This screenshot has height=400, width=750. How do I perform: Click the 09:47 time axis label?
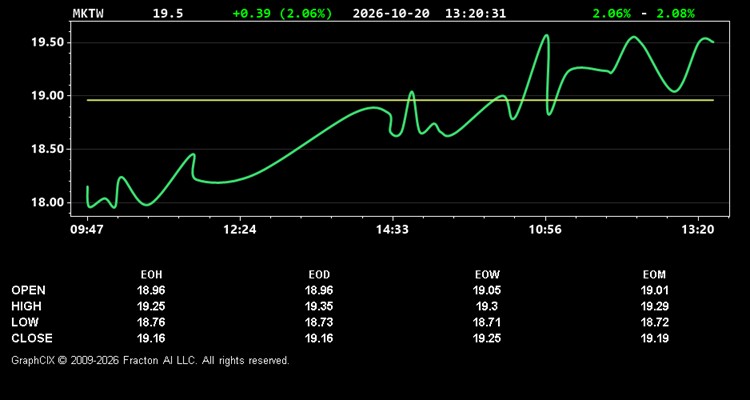87,230
